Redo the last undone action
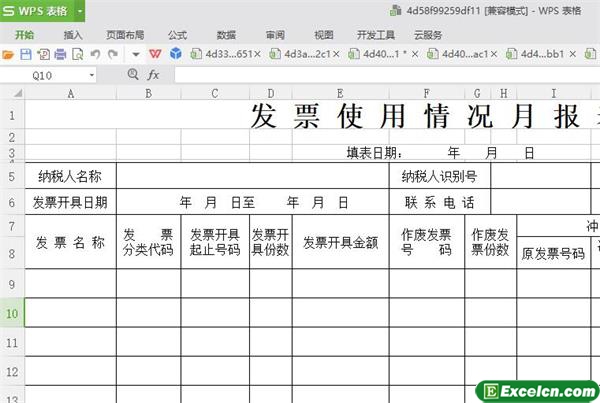Viewport: 600px width, 403px height. 111,53
